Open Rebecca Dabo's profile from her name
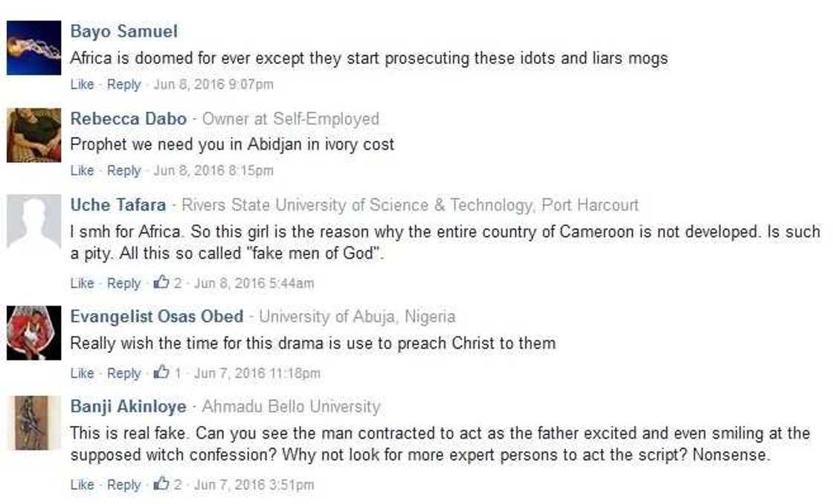 (x=128, y=119)
